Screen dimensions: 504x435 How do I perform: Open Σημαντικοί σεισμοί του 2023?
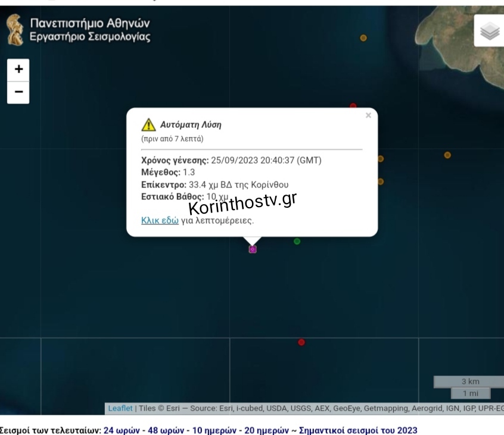tap(357, 430)
